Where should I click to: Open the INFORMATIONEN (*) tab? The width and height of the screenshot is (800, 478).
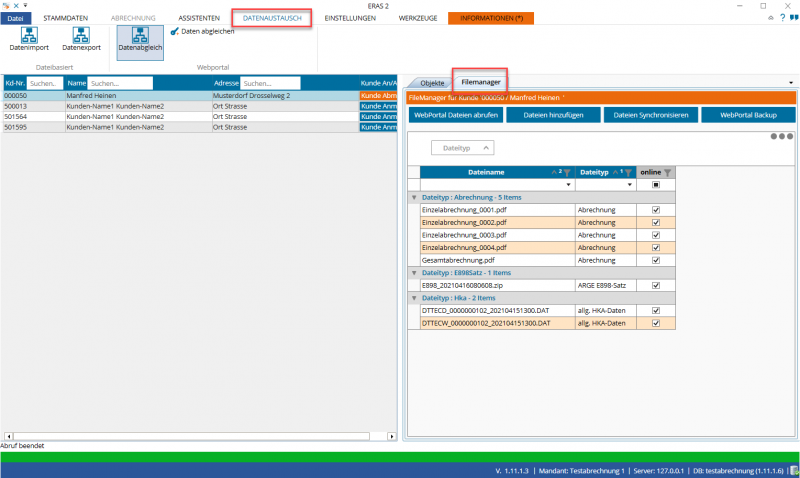[x=491, y=18]
